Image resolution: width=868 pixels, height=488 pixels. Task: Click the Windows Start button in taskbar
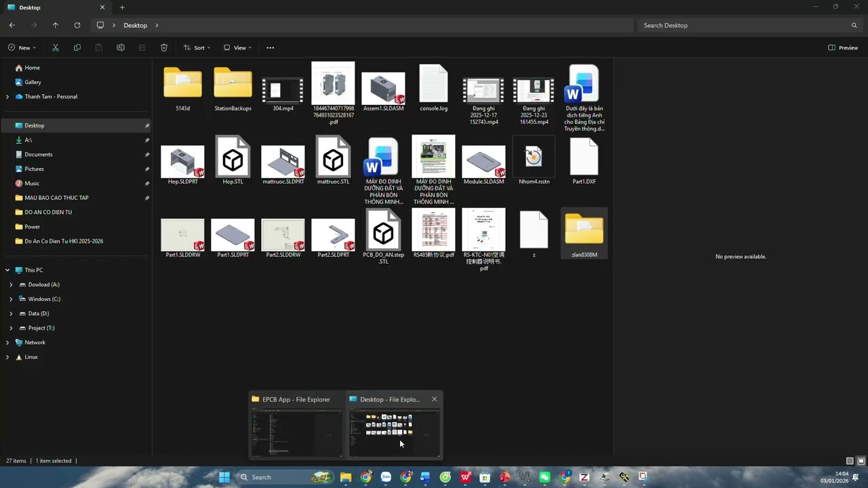(x=224, y=477)
